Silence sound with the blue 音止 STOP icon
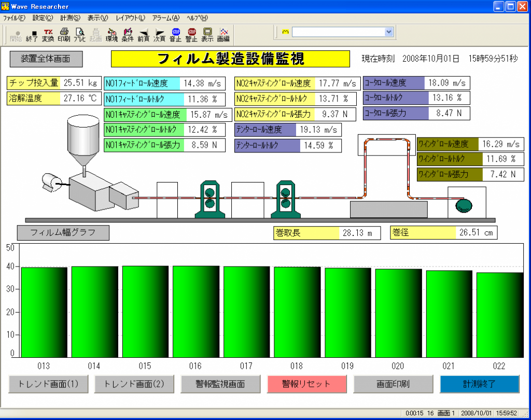531x420 pixels. 175,35
